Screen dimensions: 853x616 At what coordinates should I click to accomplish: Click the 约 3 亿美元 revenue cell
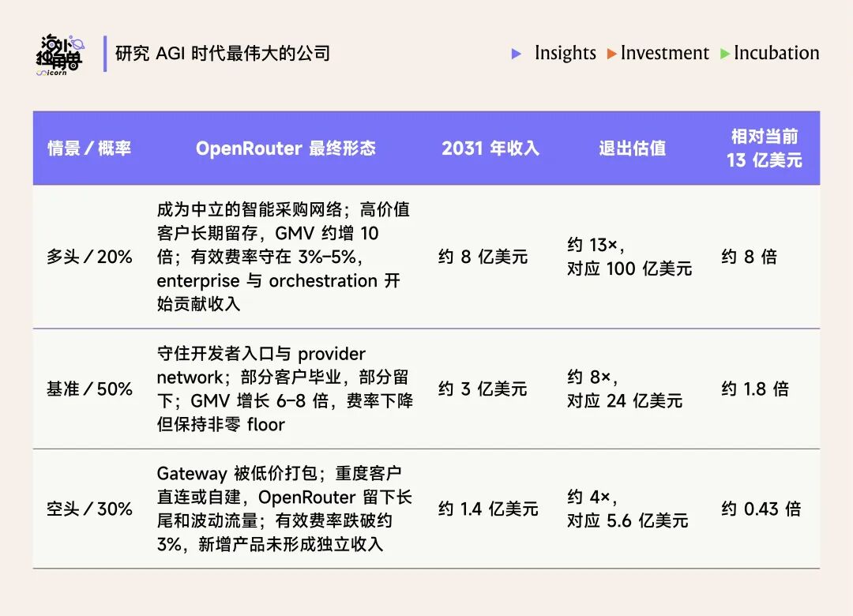pos(483,389)
